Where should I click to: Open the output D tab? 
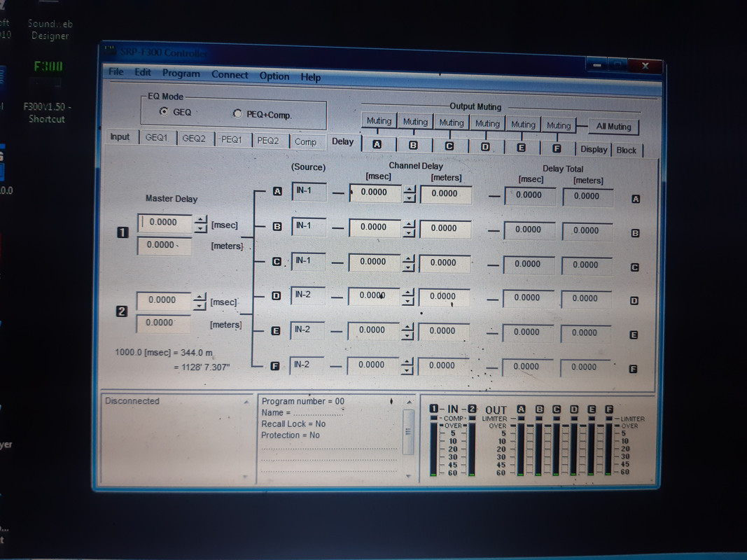point(485,147)
